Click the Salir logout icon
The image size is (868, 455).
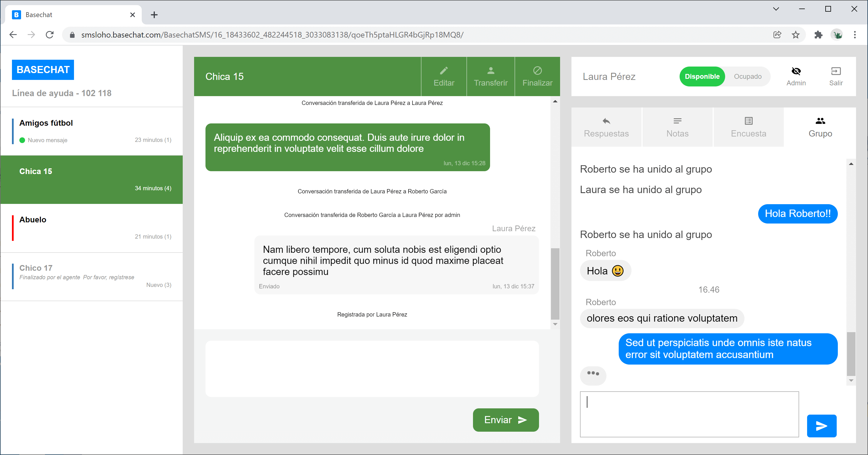835,71
